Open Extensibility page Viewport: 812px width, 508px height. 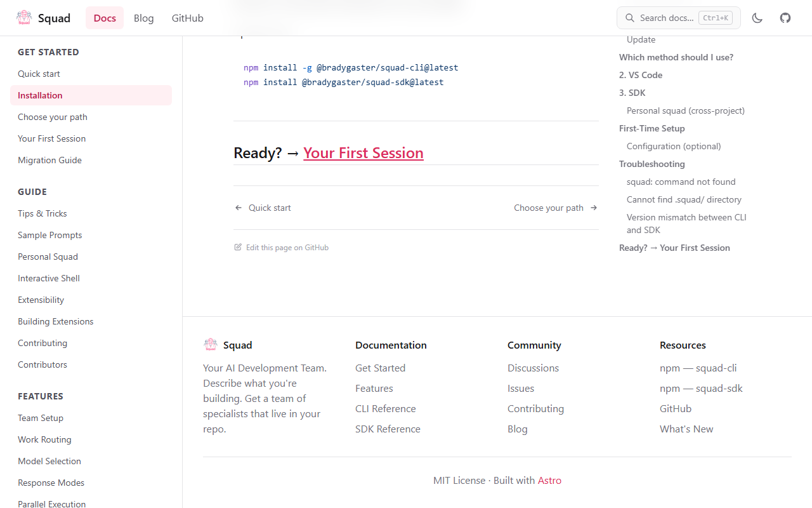(x=91, y=300)
